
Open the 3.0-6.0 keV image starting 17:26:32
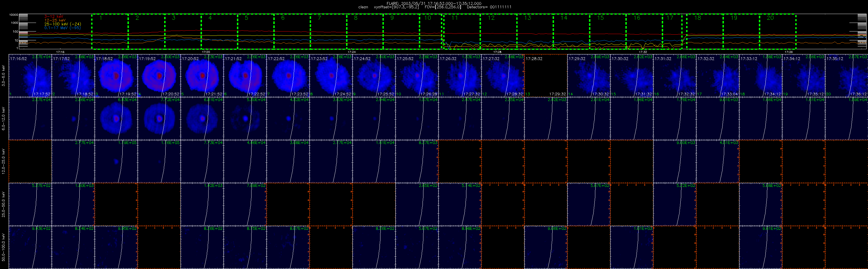tap(460, 76)
